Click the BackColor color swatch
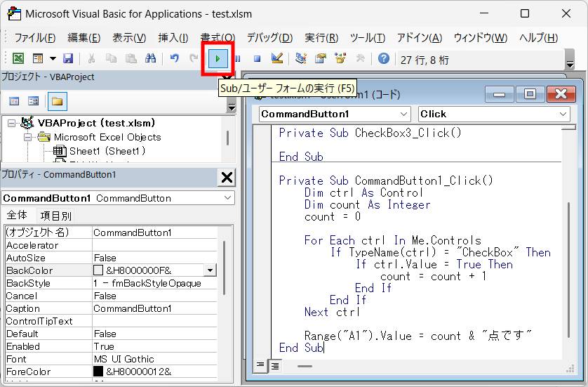 (98, 270)
